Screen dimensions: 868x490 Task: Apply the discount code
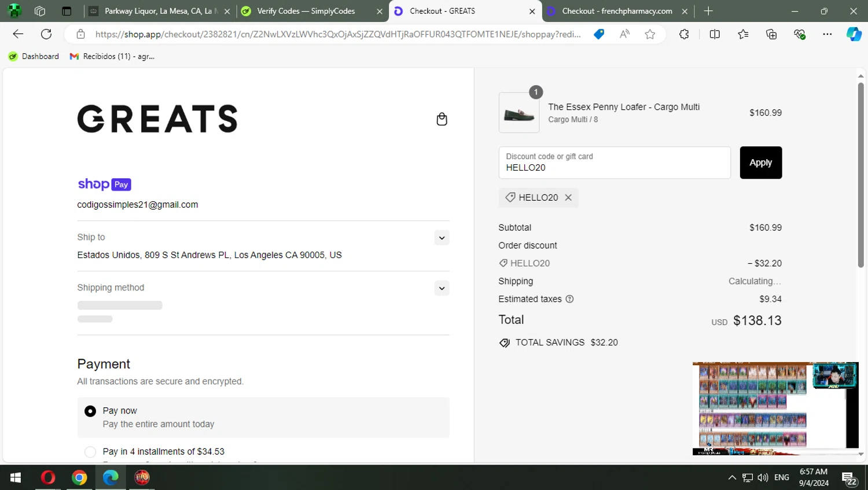coord(761,163)
